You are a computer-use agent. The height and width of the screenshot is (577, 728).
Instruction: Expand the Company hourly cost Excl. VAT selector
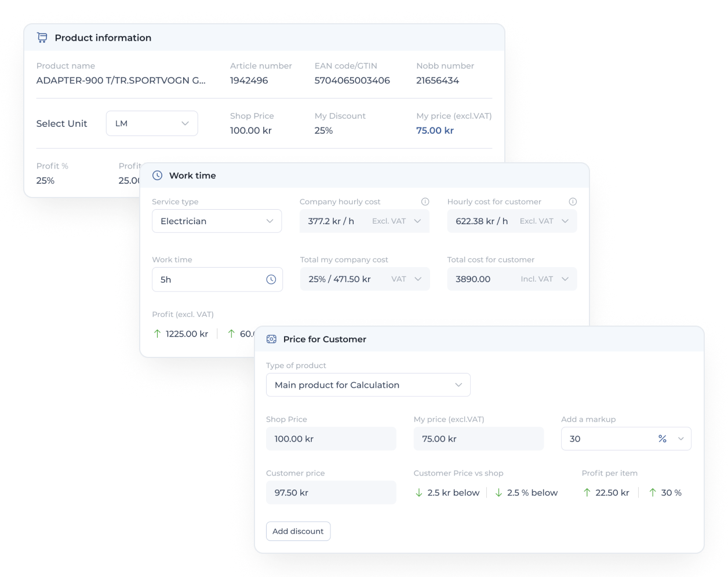coord(417,221)
